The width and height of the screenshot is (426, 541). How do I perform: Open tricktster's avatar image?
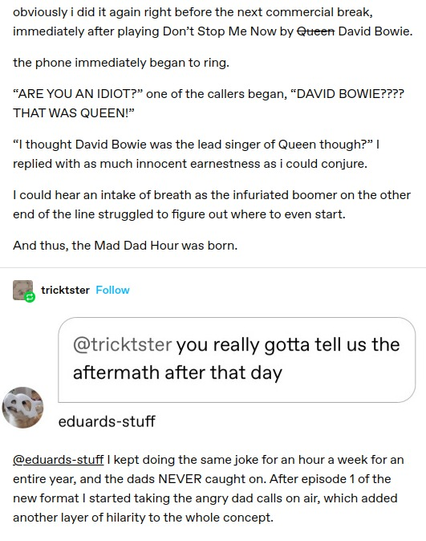point(23,290)
